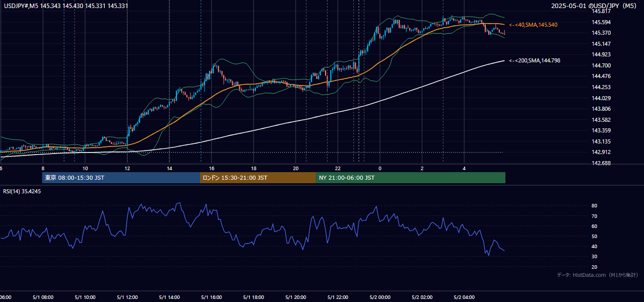Screen dimensions: 644x302
Task: Click hour label 0 above the NY session bar
Action: click(380, 168)
